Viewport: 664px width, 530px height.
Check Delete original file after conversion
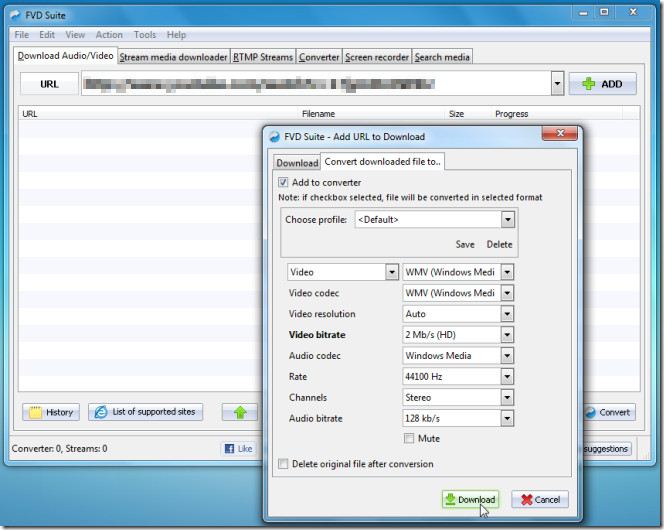point(283,464)
